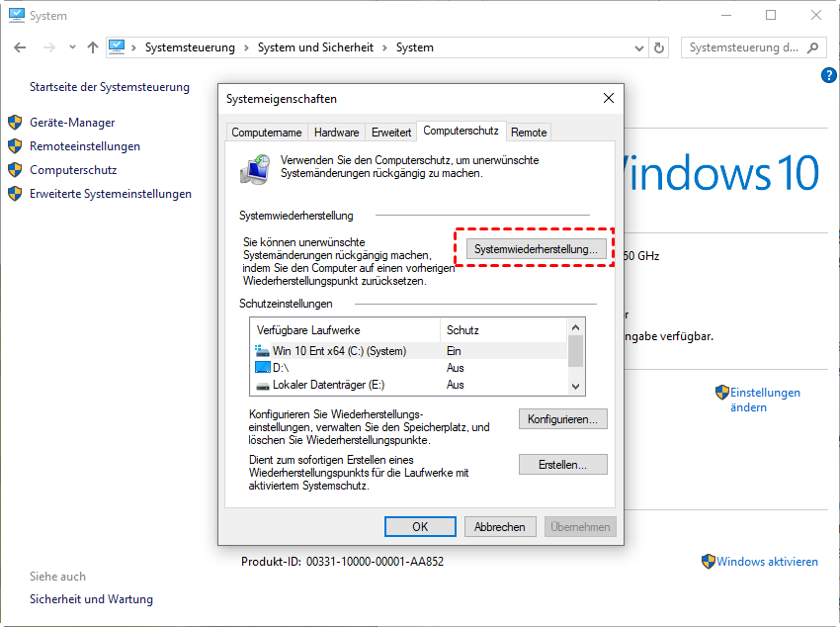Click the search magnifier icon

813,47
